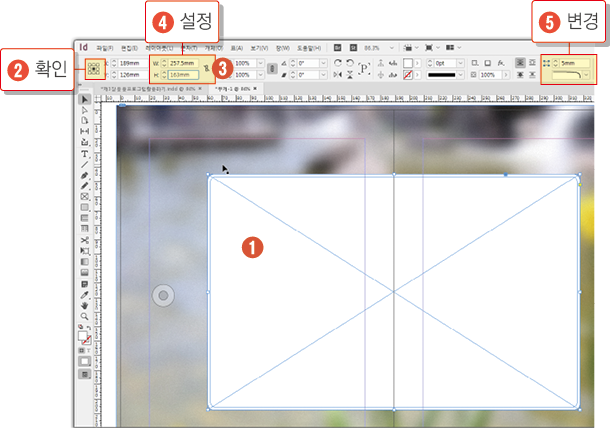This screenshot has width=610, height=428.
Task: Click Flip Horizontal icon
Action: [338, 74]
